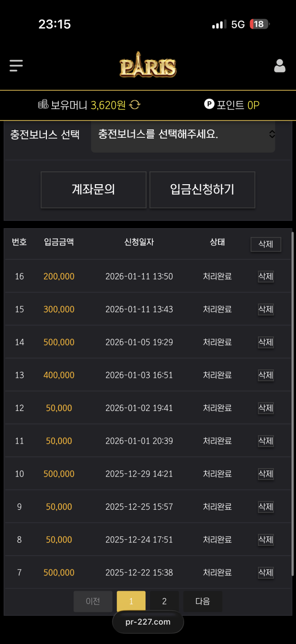Screen dimensions: 296x644
Task: Click the 삭제 button in table header
Action: (265, 244)
